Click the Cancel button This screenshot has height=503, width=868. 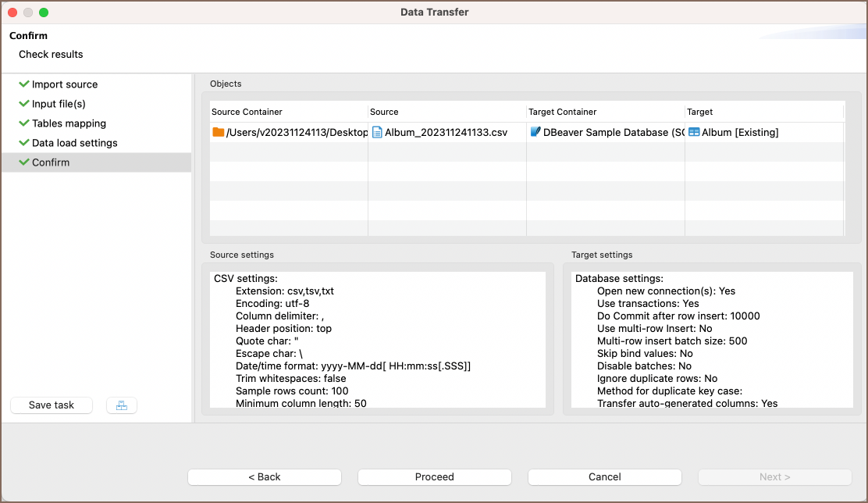[x=604, y=477]
